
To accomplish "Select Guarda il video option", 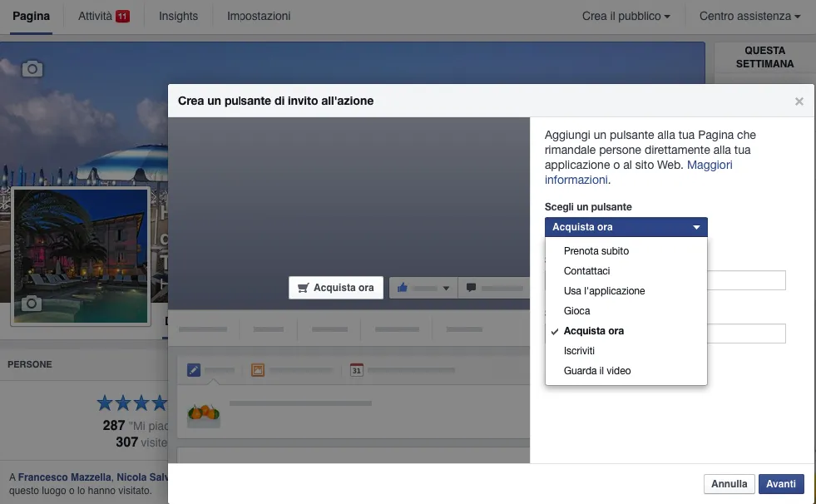I will (626, 371).
